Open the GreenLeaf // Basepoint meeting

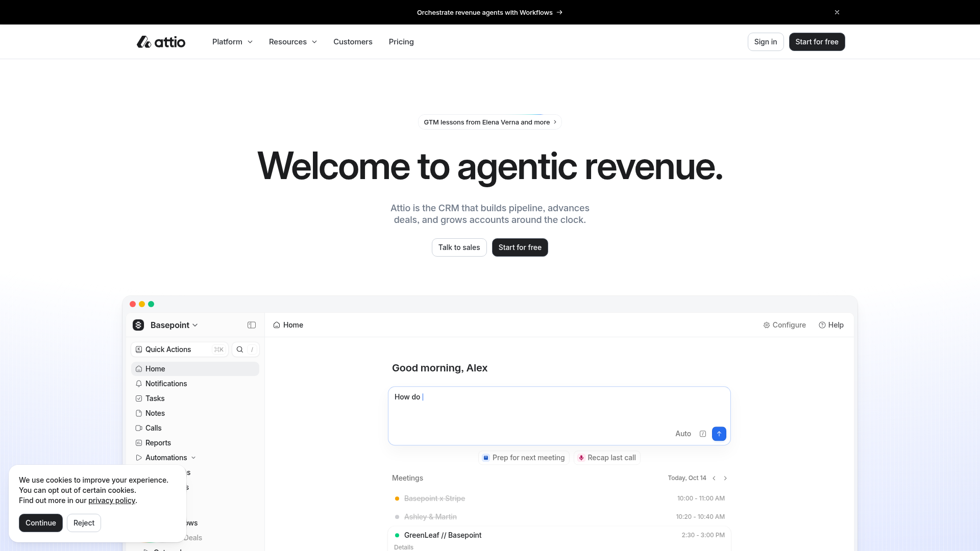pos(559,535)
